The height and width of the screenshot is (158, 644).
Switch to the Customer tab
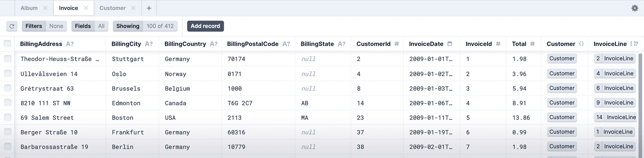click(x=112, y=8)
